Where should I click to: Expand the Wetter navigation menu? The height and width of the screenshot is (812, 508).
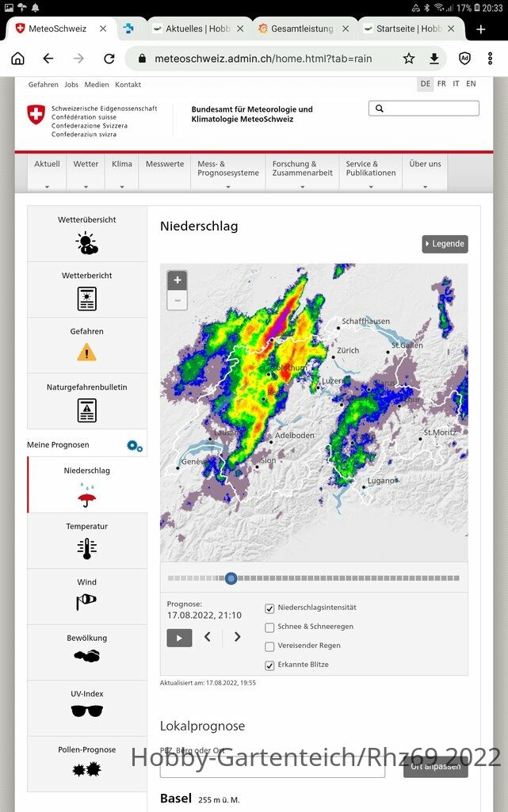coord(86,173)
